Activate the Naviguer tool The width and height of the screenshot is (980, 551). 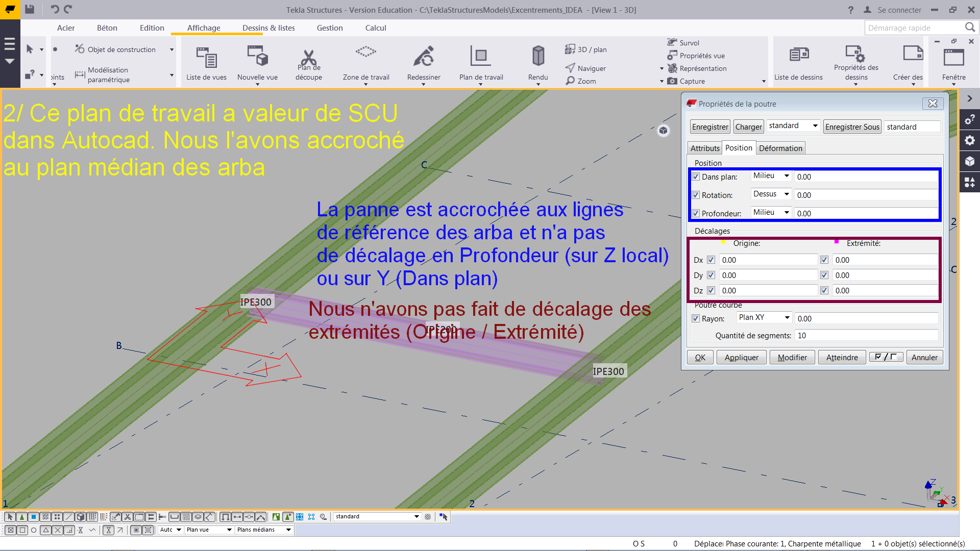coord(585,68)
